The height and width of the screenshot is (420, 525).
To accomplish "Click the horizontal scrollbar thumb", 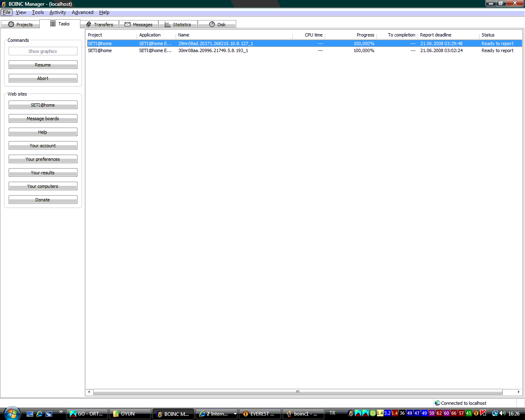I will 298,392.
